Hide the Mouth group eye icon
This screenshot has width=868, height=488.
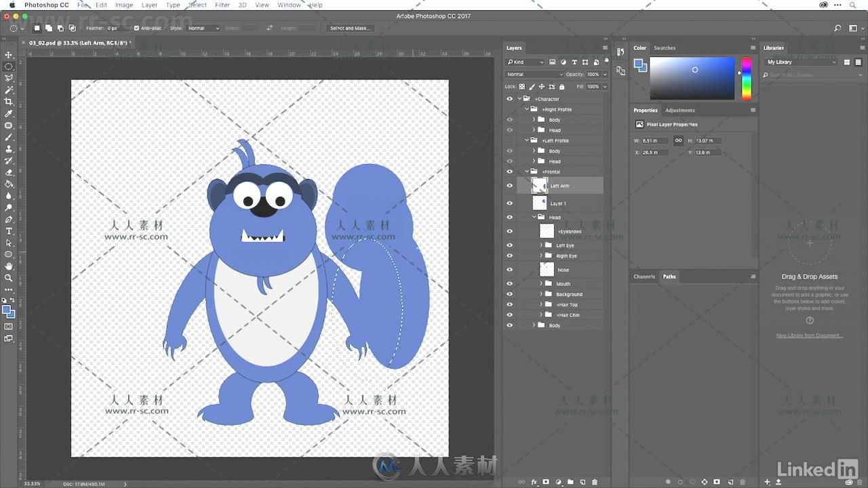tap(510, 284)
